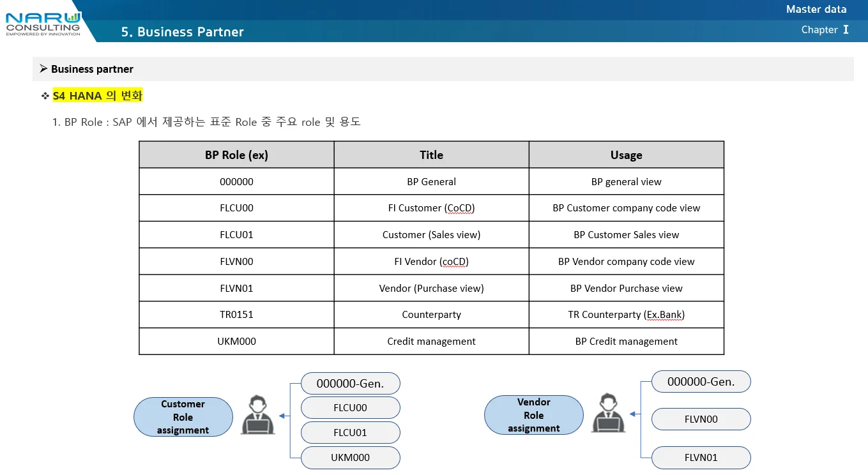This screenshot has width=868, height=475.
Task: Click the "FI Vendor (coCD)" cell
Action: pyautogui.click(x=432, y=262)
